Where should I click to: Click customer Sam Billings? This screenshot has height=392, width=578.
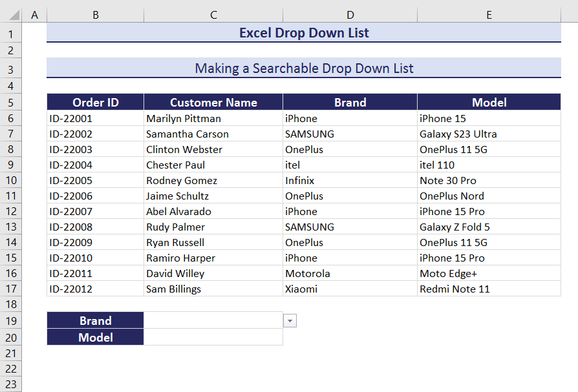[213, 288]
